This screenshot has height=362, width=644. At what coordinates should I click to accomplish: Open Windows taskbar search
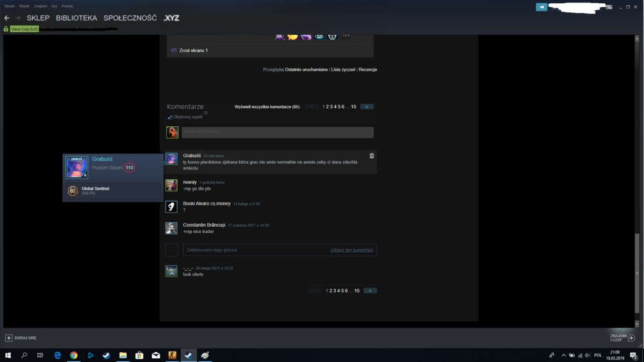(24, 356)
